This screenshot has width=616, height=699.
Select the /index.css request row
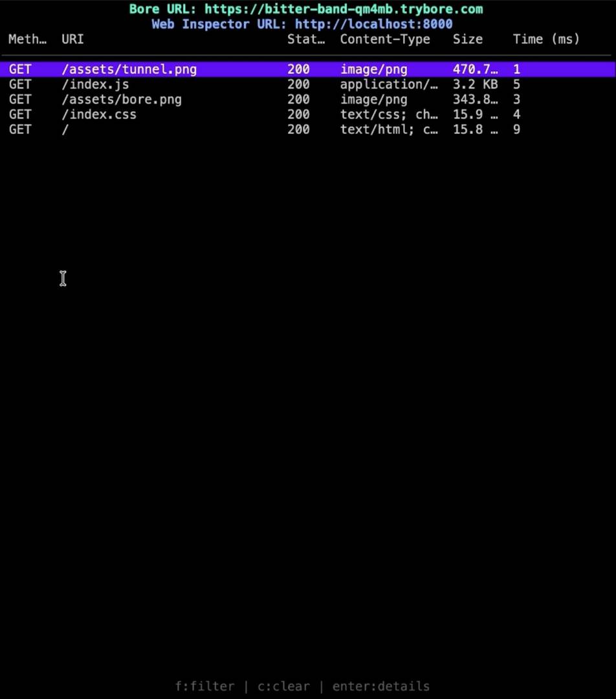point(308,115)
